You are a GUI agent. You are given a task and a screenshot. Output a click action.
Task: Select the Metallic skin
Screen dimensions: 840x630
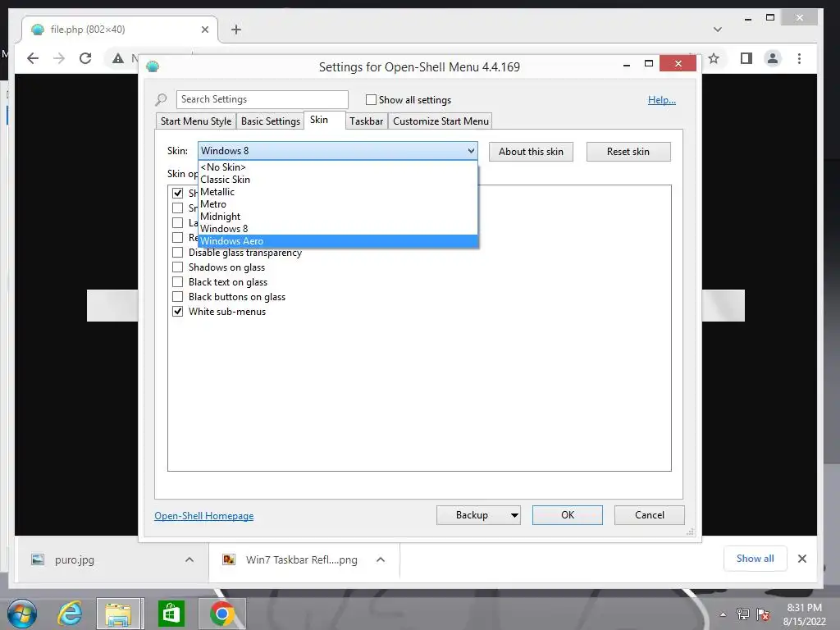(337, 192)
